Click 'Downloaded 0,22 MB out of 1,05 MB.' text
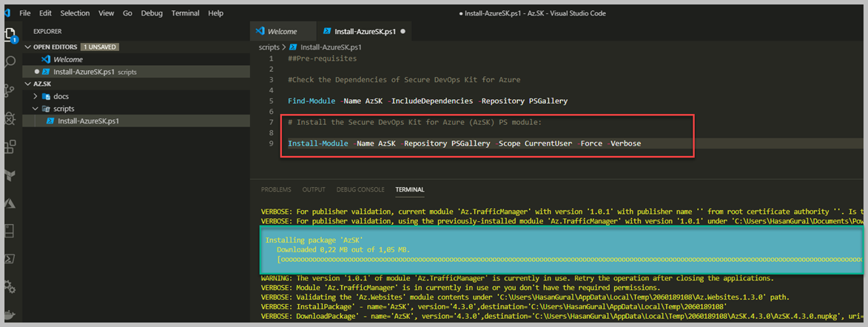Viewport: 868px width, 327px height. tap(343, 249)
